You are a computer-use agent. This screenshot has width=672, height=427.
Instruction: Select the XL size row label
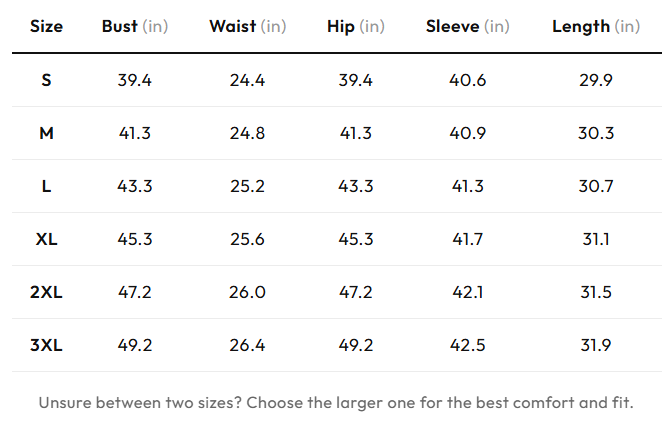pyautogui.click(x=46, y=239)
